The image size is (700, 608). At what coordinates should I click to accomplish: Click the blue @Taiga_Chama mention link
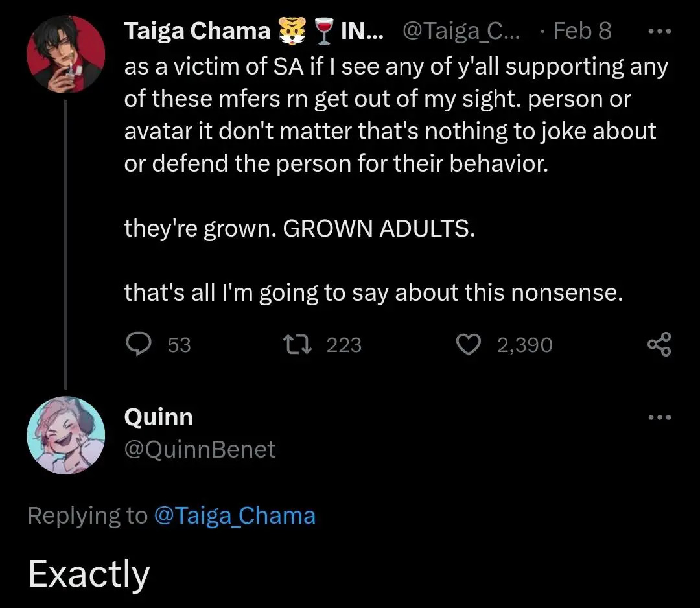(x=235, y=515)
